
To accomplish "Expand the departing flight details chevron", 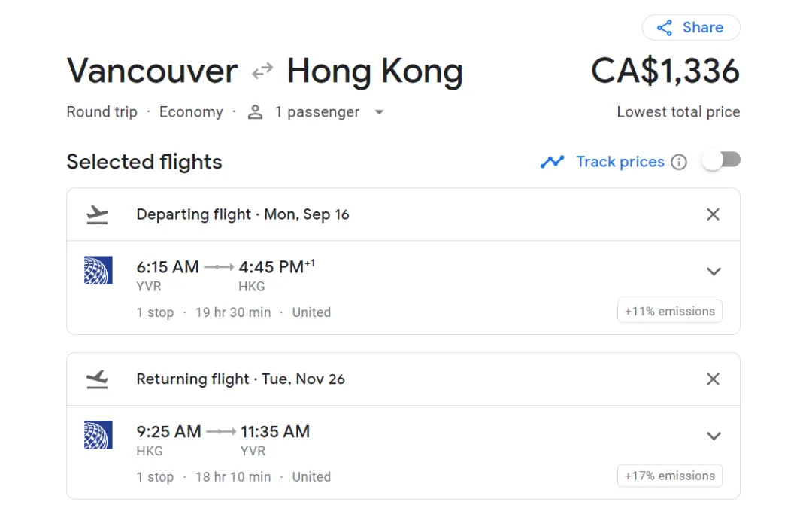I will click(714, 272).
